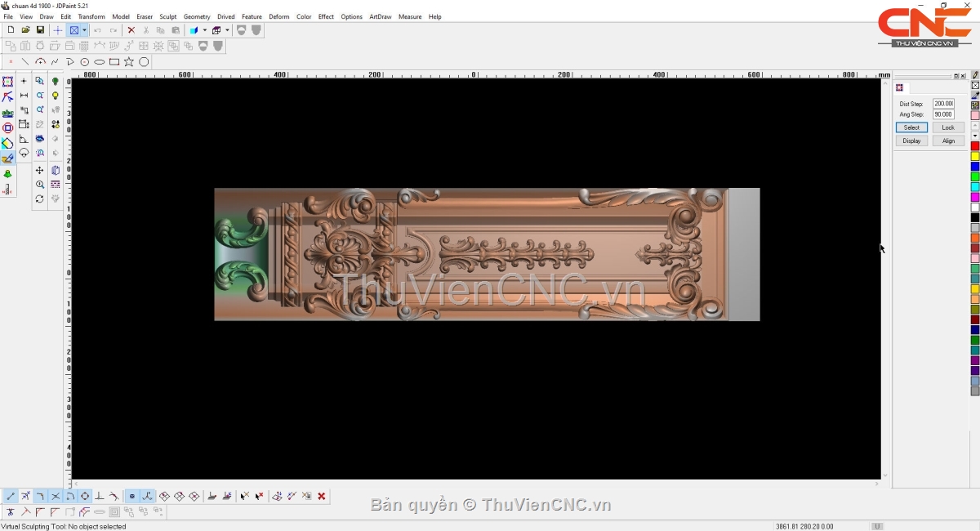Pick the red color swatch

(x=974, y=146)
